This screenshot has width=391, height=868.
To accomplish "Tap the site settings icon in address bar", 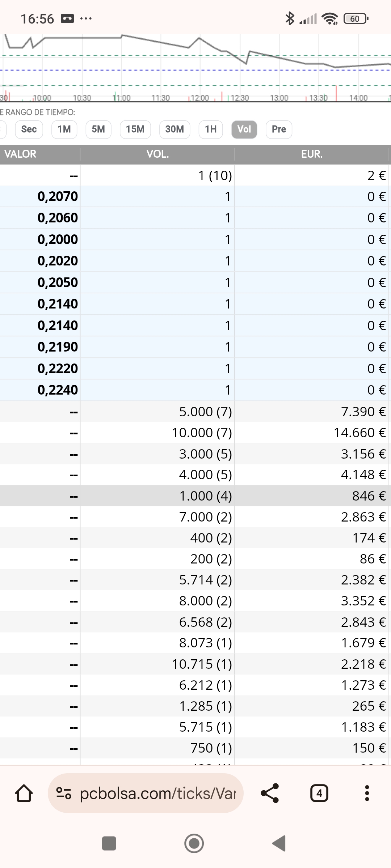I will click(x=63, y=793).
